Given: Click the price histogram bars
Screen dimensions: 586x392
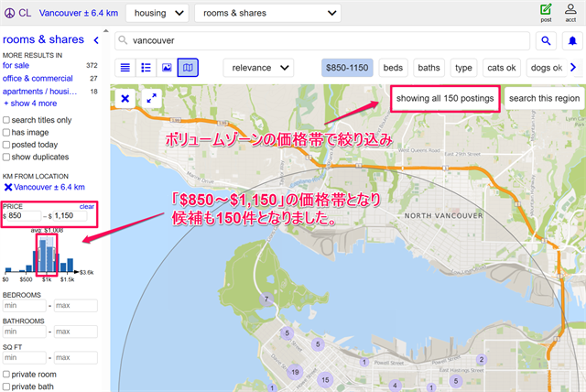Looking at the screenshot, I should (x=44, y=255).
